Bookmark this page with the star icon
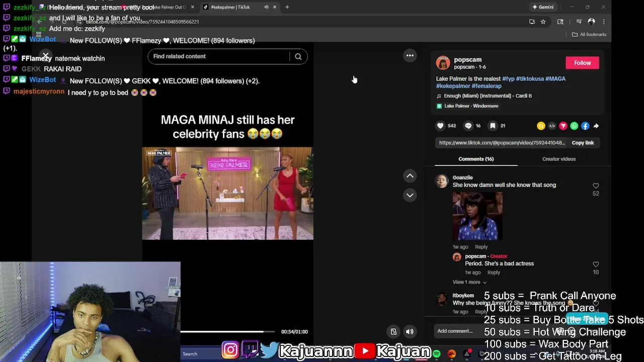644x362 pixels. [543, 22]
